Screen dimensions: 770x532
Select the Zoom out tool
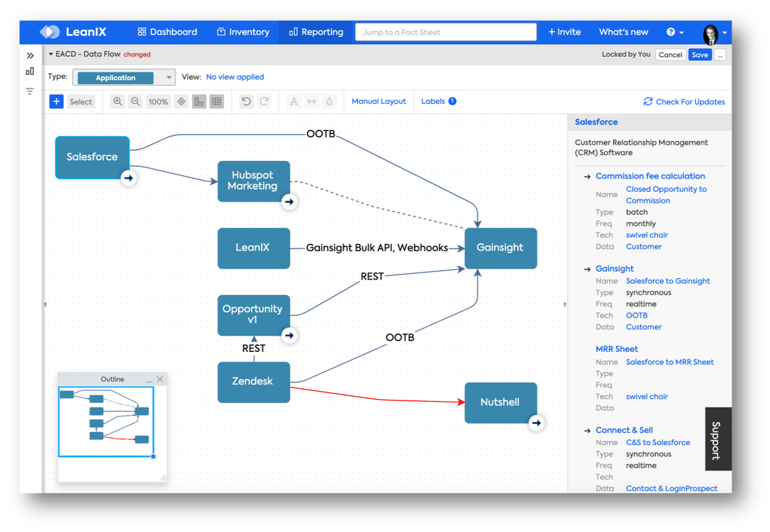[135, 101]
